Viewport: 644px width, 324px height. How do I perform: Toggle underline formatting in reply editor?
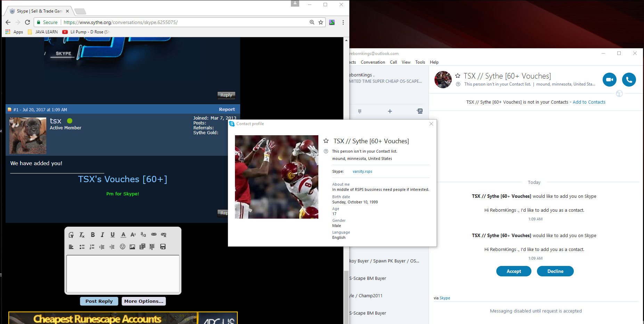click(113, 235)
